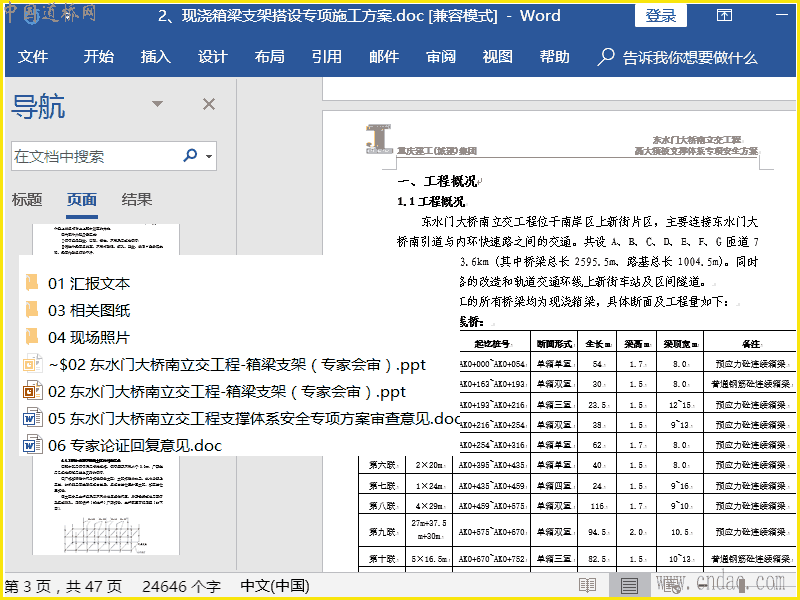The image size is (800, 600).
Task: Open 06 专家论证回复意见.doc file
Action: point(134,446)
